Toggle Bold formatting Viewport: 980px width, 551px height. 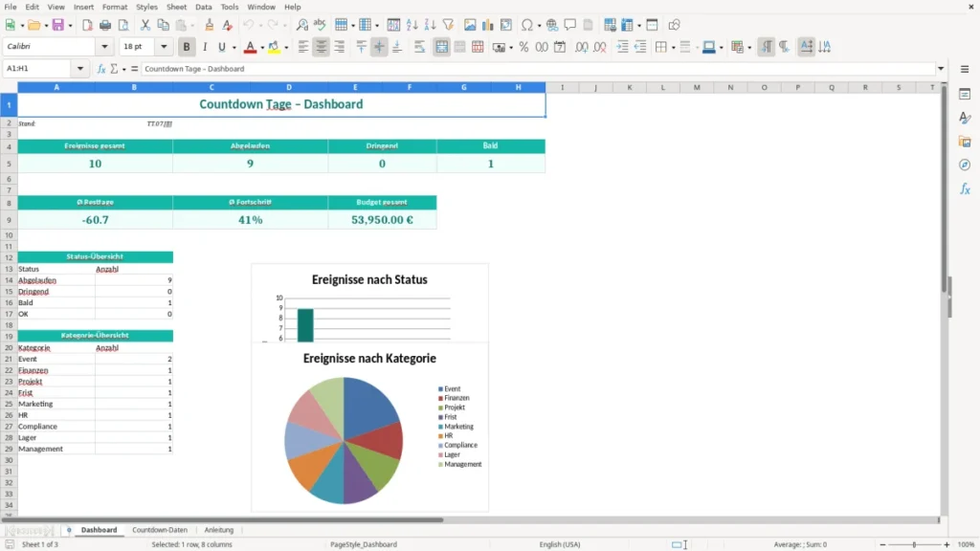(x=187, y=47)
